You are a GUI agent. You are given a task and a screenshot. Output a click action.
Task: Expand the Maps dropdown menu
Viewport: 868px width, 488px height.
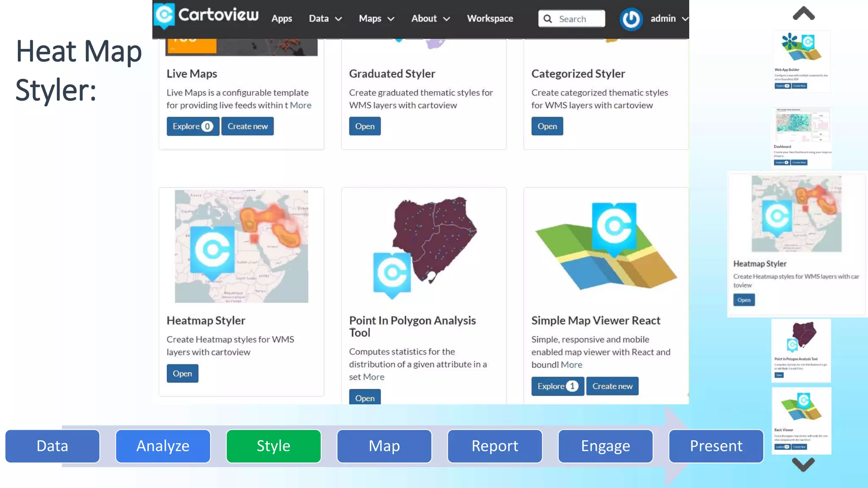(x=376, y=19)
